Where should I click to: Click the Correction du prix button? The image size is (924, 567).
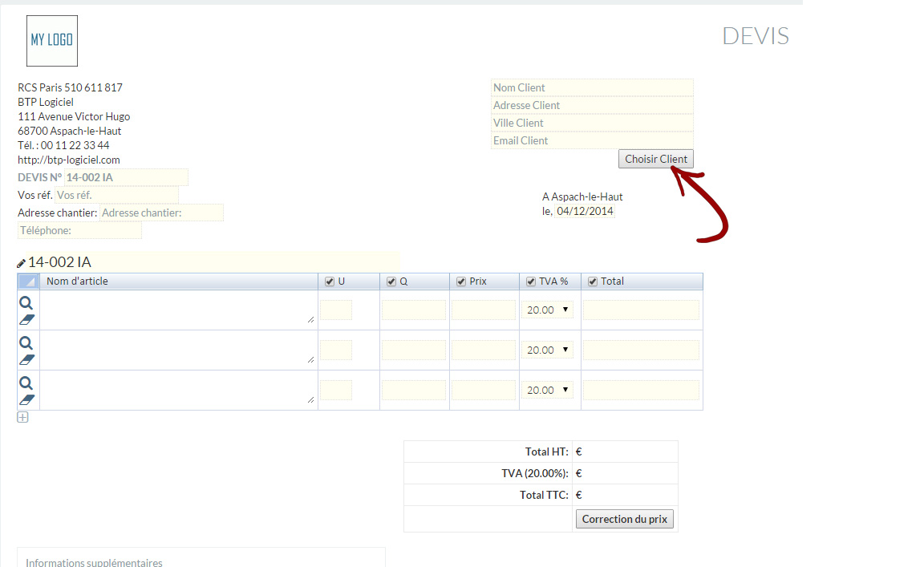pyautogui.click(x=625, y=519)
